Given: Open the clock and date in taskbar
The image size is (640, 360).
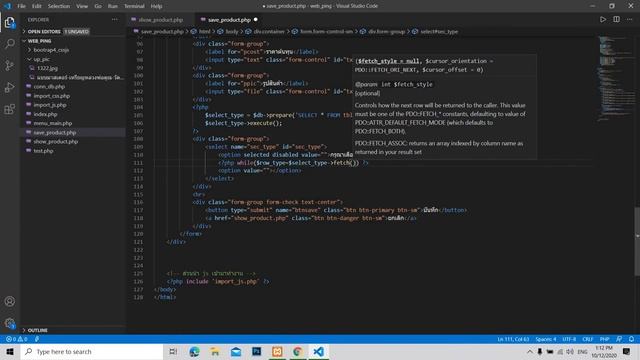Looking at the screenshot, I should 604,351.
